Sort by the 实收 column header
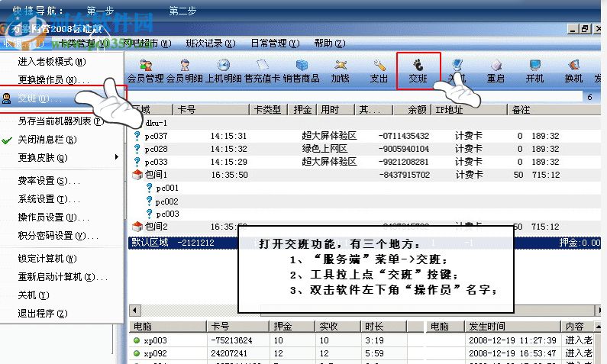The width and height of the screenshot is (607, 364). [x=337, y=327]
